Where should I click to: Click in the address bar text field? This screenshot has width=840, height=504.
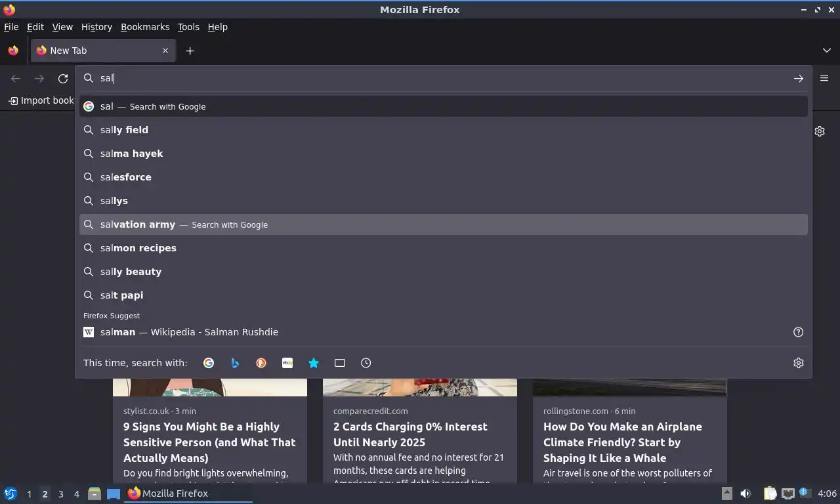tap(443, 78)
